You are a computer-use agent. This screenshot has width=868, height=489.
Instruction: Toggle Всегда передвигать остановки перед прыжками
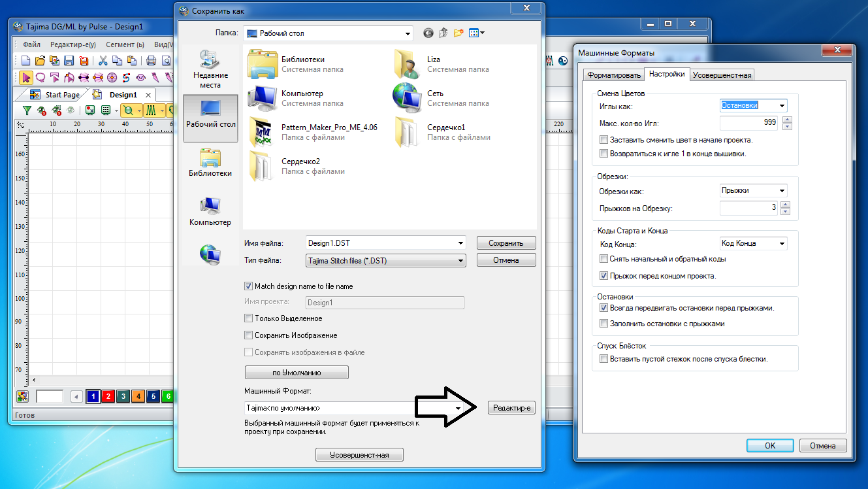click(x=603, y=308)
